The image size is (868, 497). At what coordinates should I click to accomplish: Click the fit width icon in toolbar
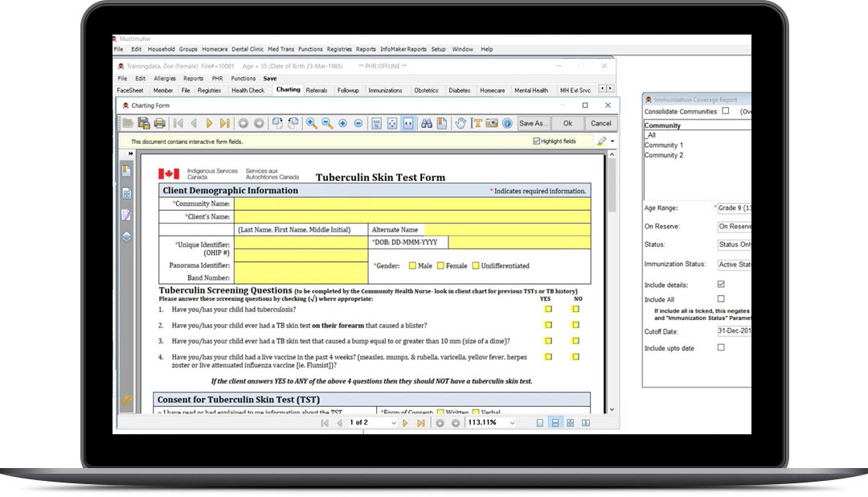point(407,123)
